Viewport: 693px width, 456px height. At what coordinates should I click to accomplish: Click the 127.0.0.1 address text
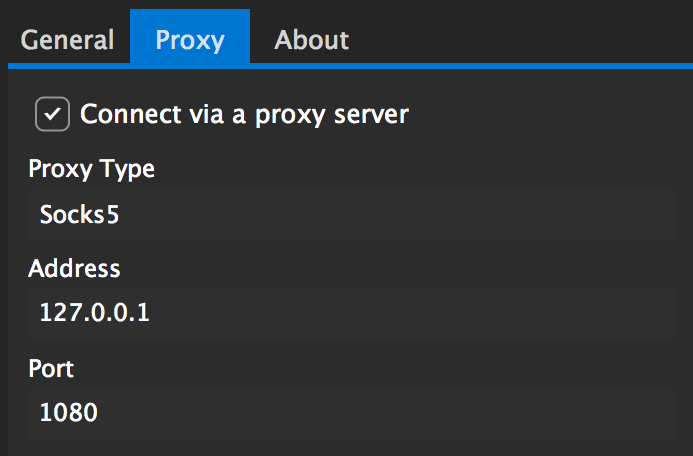click(x=95, y=313)
